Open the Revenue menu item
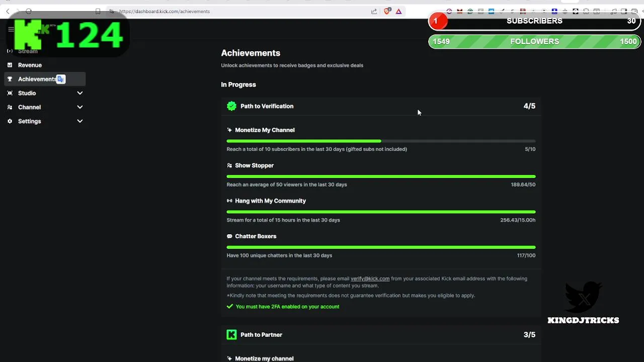This screenshot has width=644, height=362. click(x=30, y=65)
